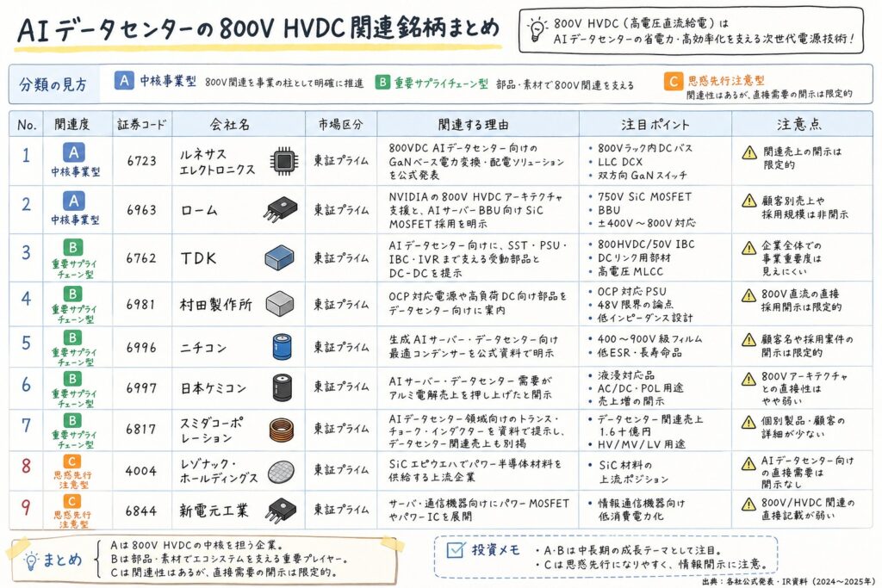Click securities code 6981
The height and width of the screenshot is (588, 882).
click(140, 304)
